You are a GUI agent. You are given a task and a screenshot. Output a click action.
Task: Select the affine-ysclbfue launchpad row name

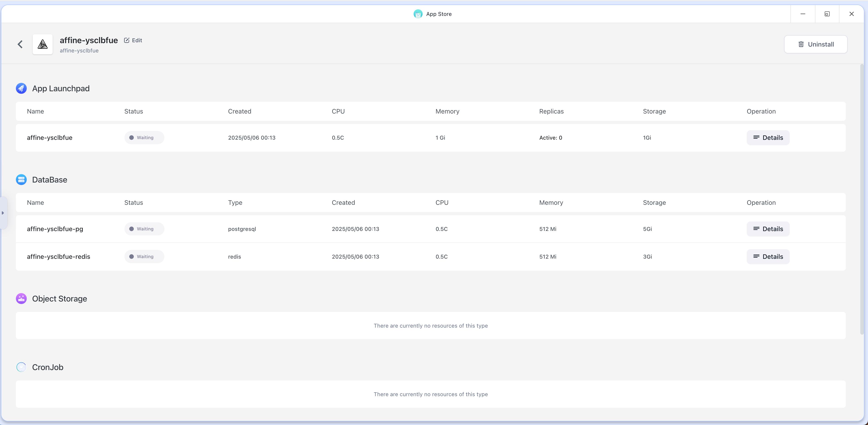tap(49, 138)
